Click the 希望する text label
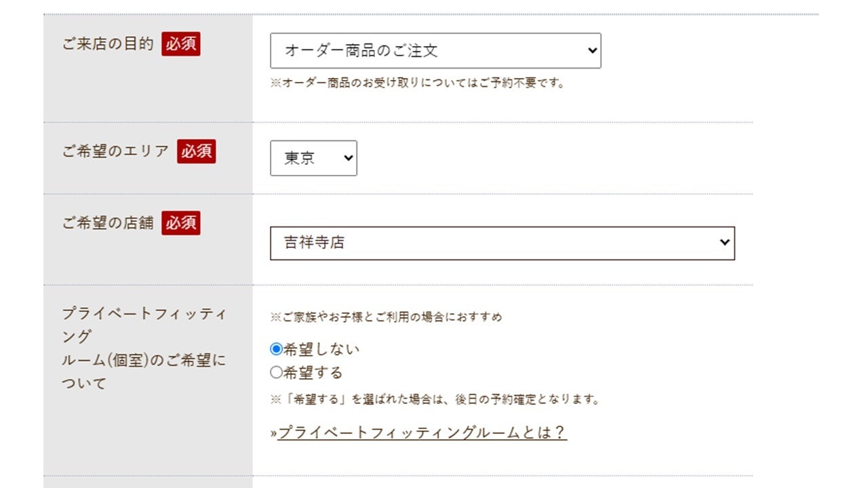The height and width of the screenshot is (488, 868). pyautogui.click(x=313, y=372)
